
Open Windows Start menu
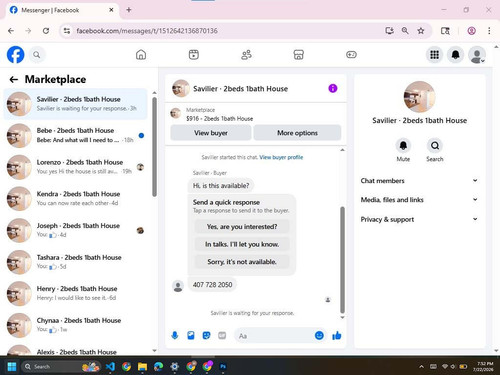[12, 367]
